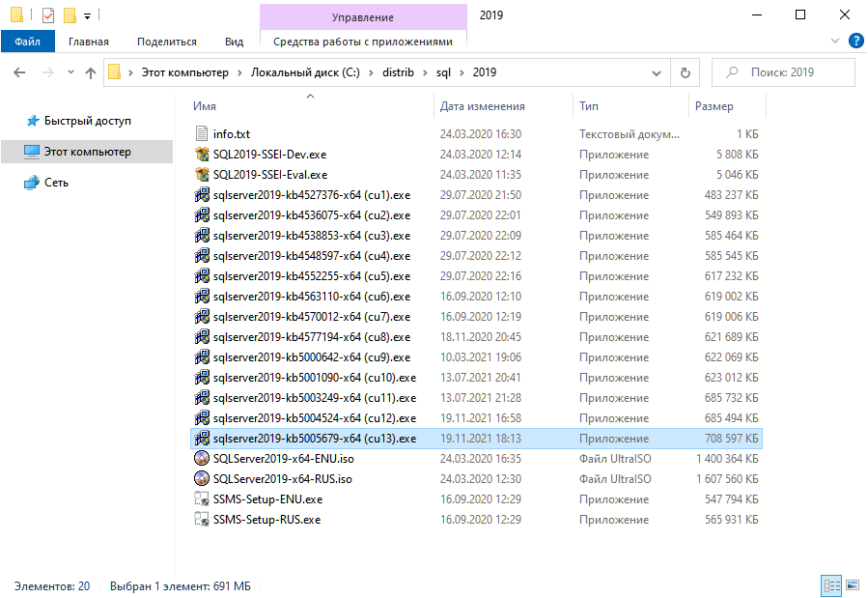Viewport: 868px width, 598px height.
Task: Click icon of sqlserver2019-kb4563110 (cu6) file
Action: pyautogui.click(x=202, y=297)
